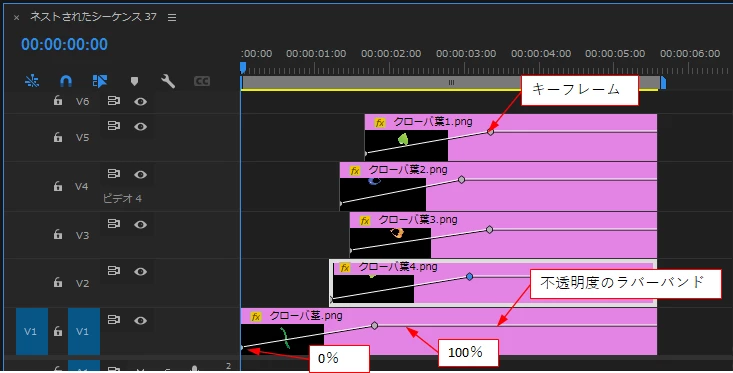Screen dimensions: 733x373
Task: Select the クローバ葉1.png clip name
Action: click(x=432, y=122)
